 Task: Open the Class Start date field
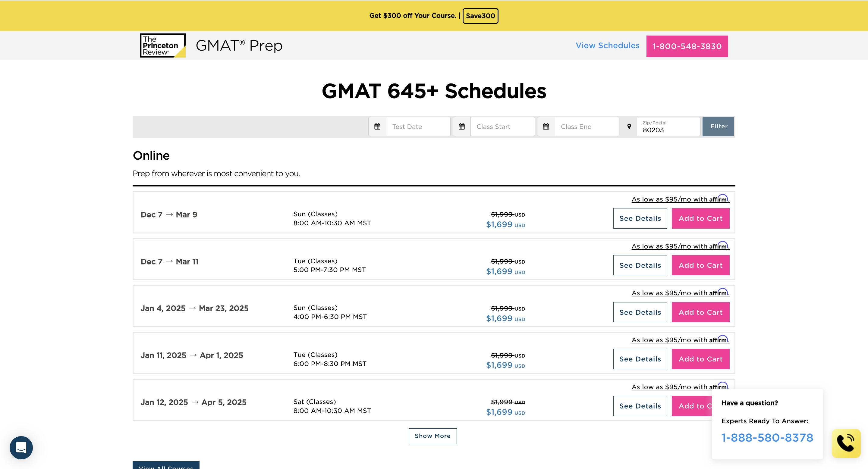[x=502, y=127]
